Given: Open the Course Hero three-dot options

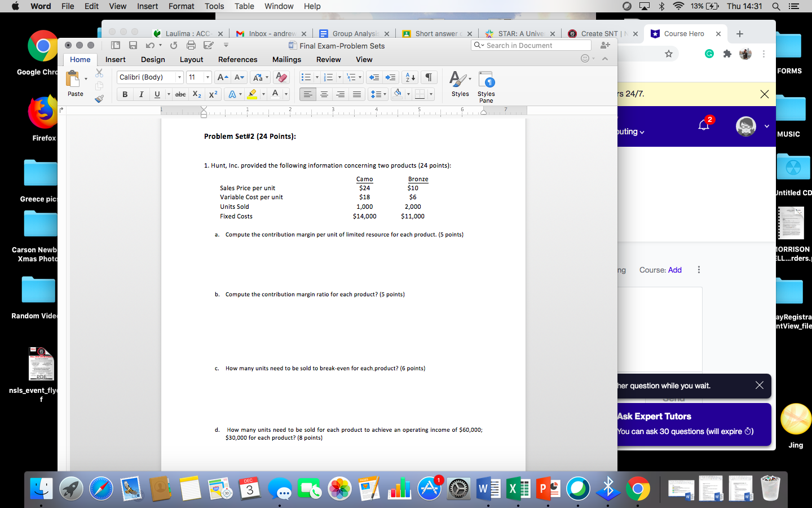Looking at the screenshot, I should tap(699, 270).
